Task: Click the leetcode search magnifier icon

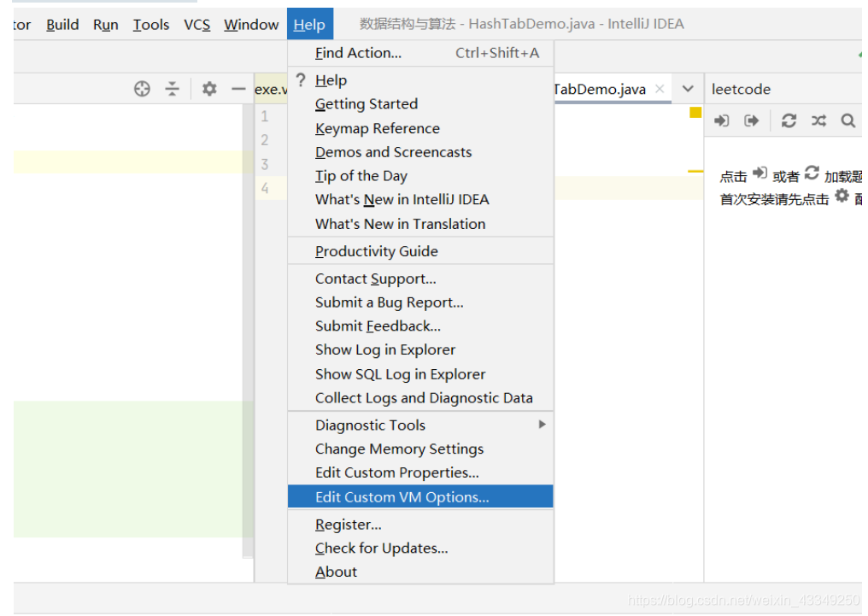Action: click(848, 120)
